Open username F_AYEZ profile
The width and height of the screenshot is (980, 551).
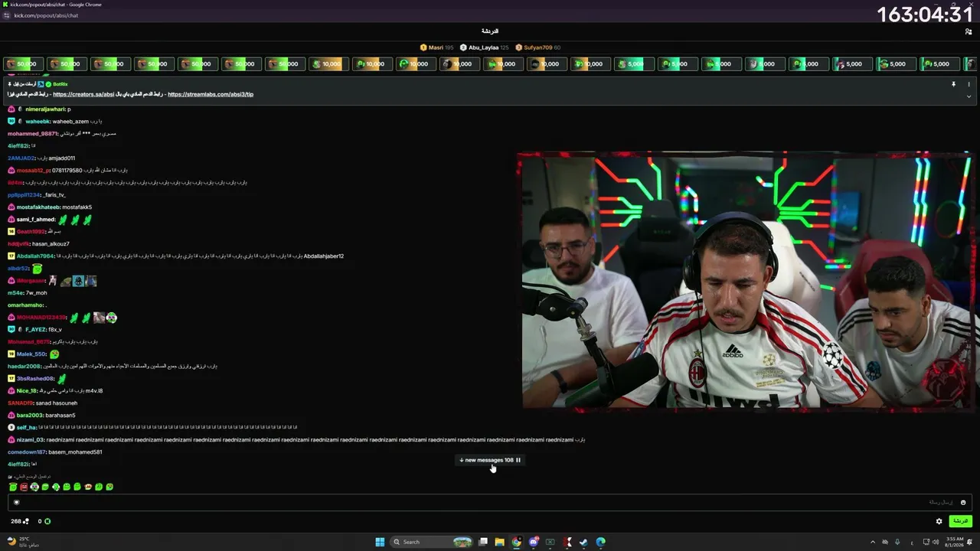(x=35, y=330)
